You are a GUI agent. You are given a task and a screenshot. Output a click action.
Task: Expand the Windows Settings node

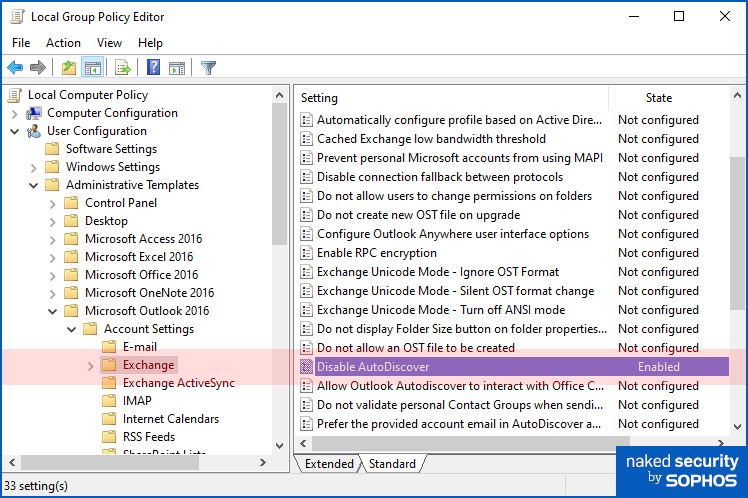(33, 168)
